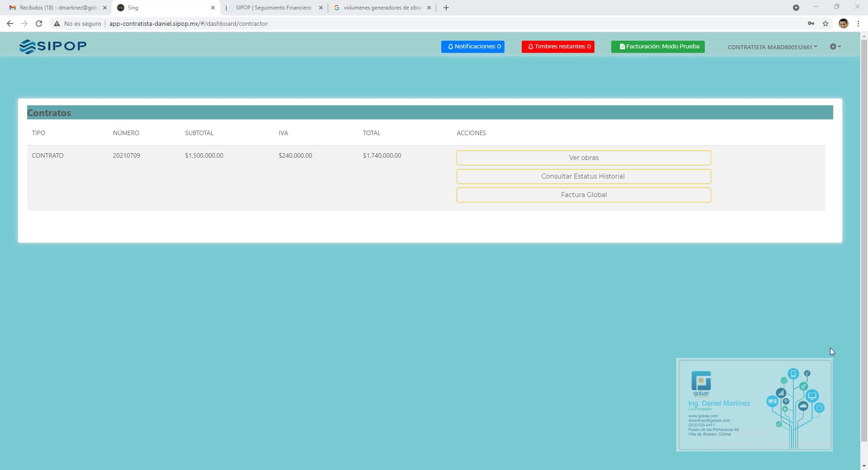This screenshot has height=470, width=868.
Task: Open Consultar Estatus Historial
Action: (584, 176)
